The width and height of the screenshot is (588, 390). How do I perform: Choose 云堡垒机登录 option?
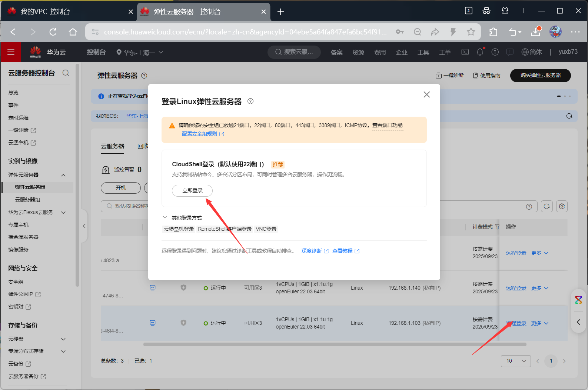tap(179, 229)
